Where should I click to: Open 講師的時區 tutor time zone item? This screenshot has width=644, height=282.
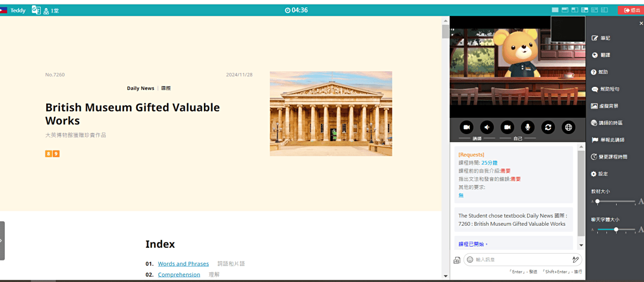click(x=607, y=123)
